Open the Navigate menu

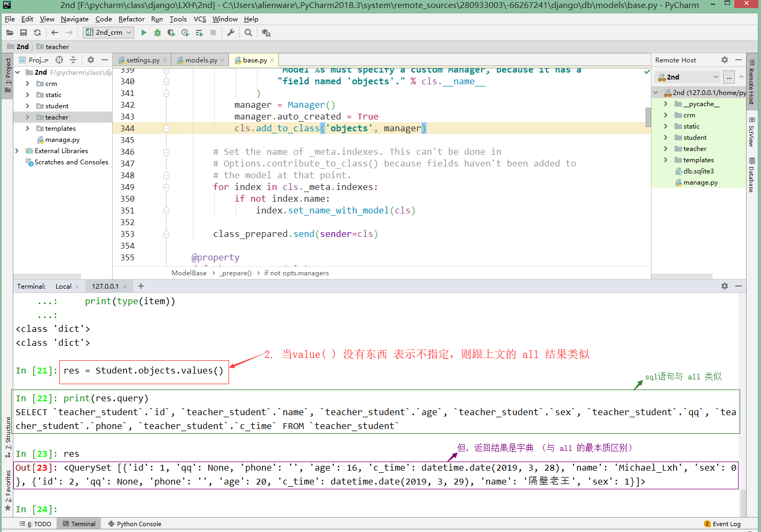click(75, 19)
